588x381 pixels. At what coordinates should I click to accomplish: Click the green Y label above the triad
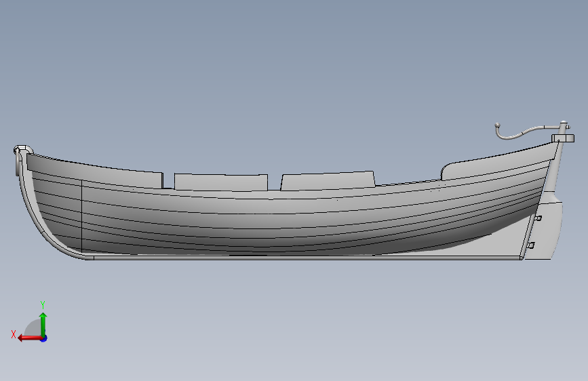pyautogui.click(x=43, y=304)
